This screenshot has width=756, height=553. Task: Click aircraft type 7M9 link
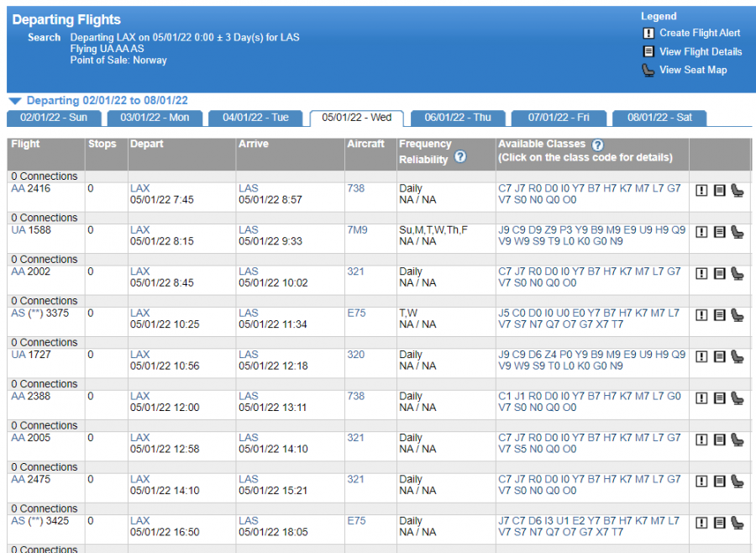tap(357, 229)
